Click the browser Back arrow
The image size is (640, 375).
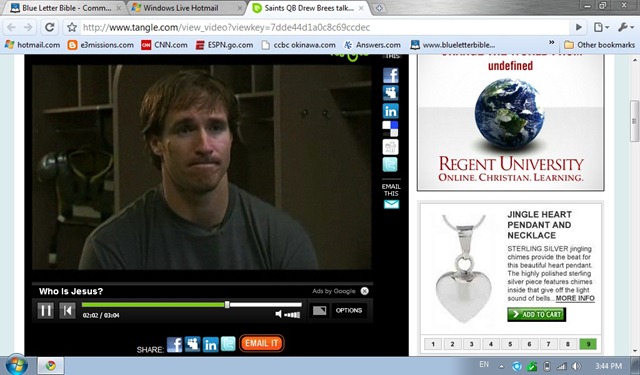11,27
